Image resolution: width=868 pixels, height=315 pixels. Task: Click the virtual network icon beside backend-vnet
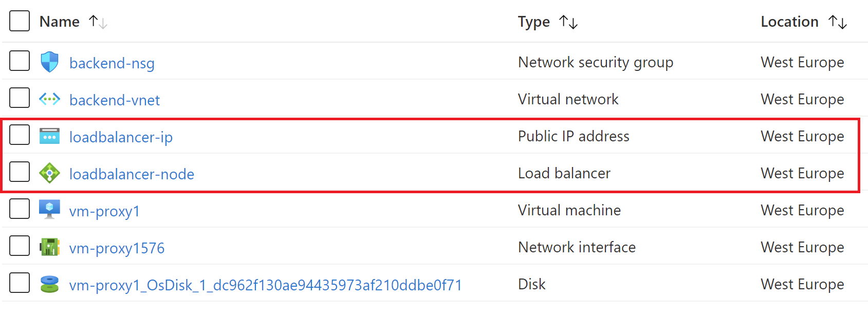pyautogui.click(x=49, y=99)
